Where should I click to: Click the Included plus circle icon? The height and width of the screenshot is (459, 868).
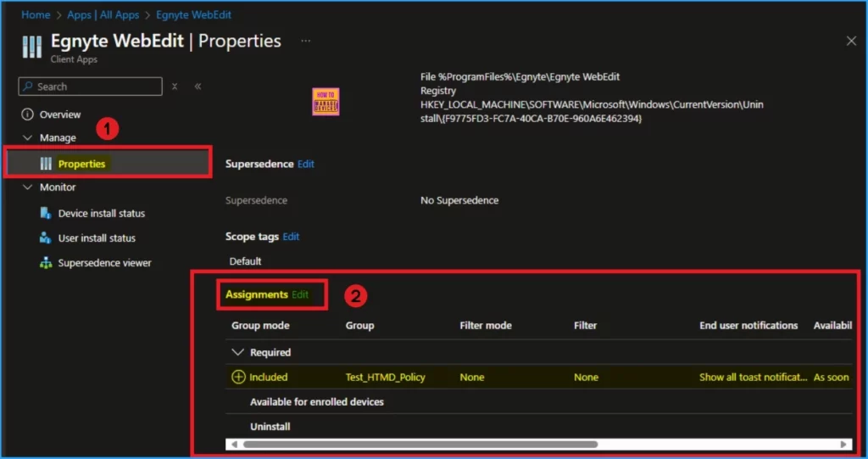click(238, 377)
